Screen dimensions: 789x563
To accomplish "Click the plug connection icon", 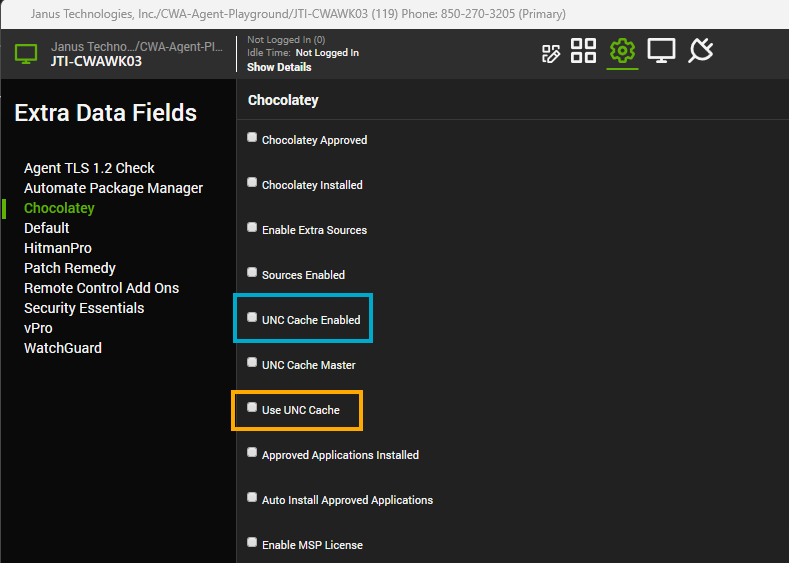I will [x=701, y=51].
